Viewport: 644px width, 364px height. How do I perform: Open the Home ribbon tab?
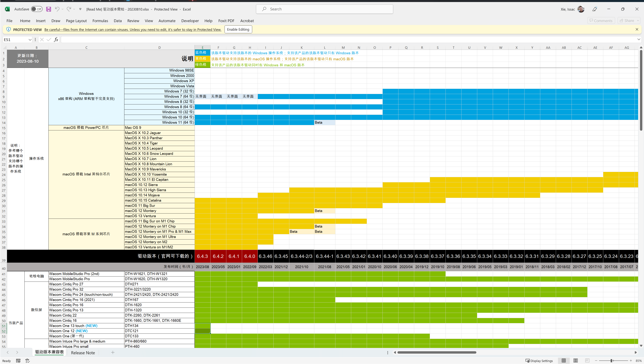(25, 21)
